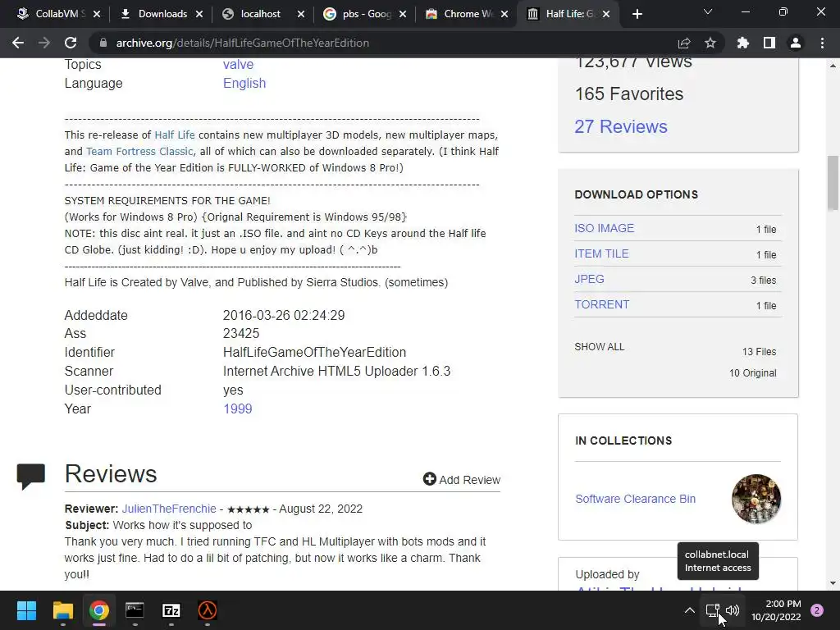840x630 pixels.
Task: Open the 1999 year link
Action: click(x=237, y=409)
